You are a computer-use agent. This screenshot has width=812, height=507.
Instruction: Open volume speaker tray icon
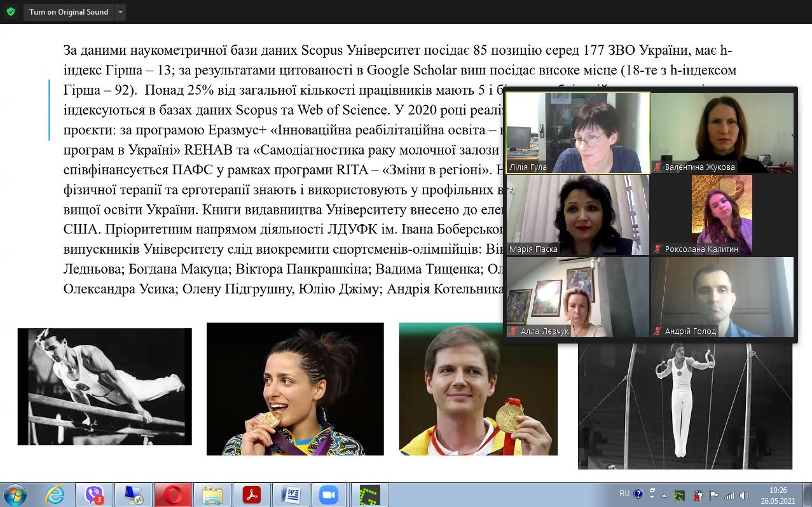(745, 495)
